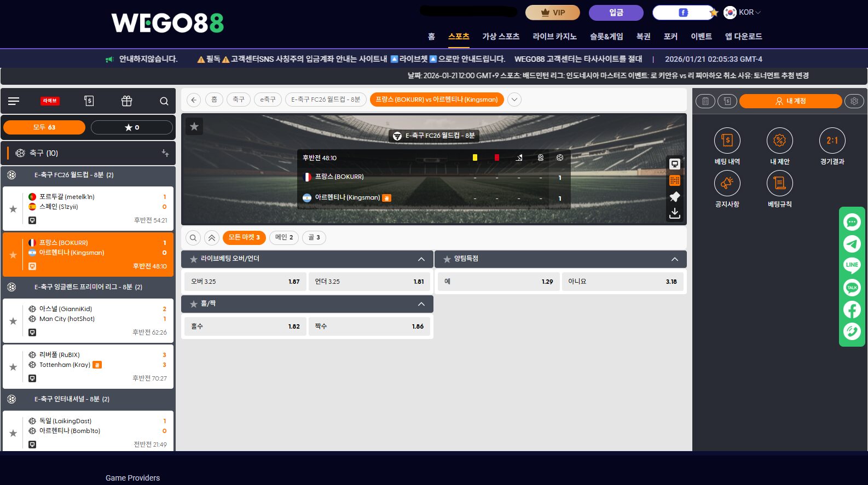
Task: Open the match selector dropdown chevron
Action: click(x=514, y=100)
